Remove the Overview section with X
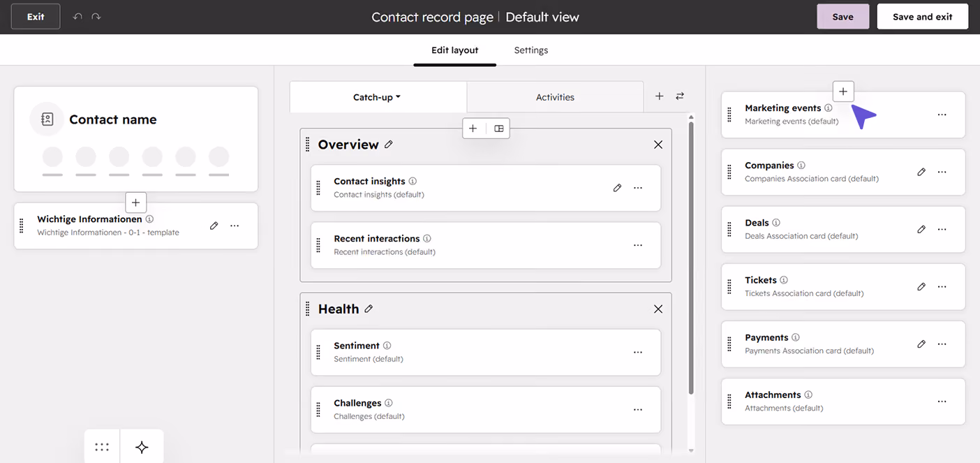Image resolution: width=980 pixels, height=463 pixels. [658, 145]
